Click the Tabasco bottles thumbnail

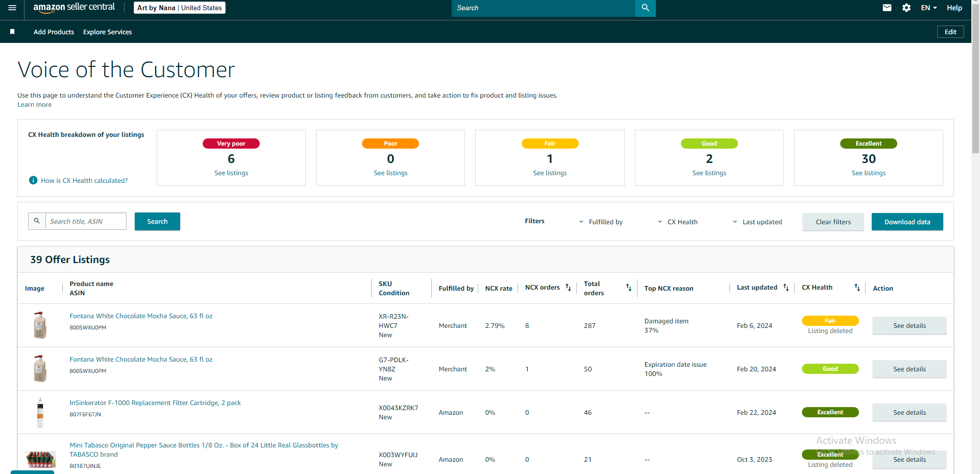(x=40, y=459)
